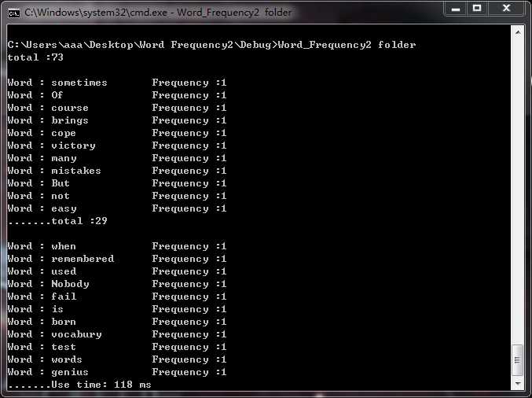Select the word 'many' row
This screenshot has height=398, width=532.
[117, 158]
